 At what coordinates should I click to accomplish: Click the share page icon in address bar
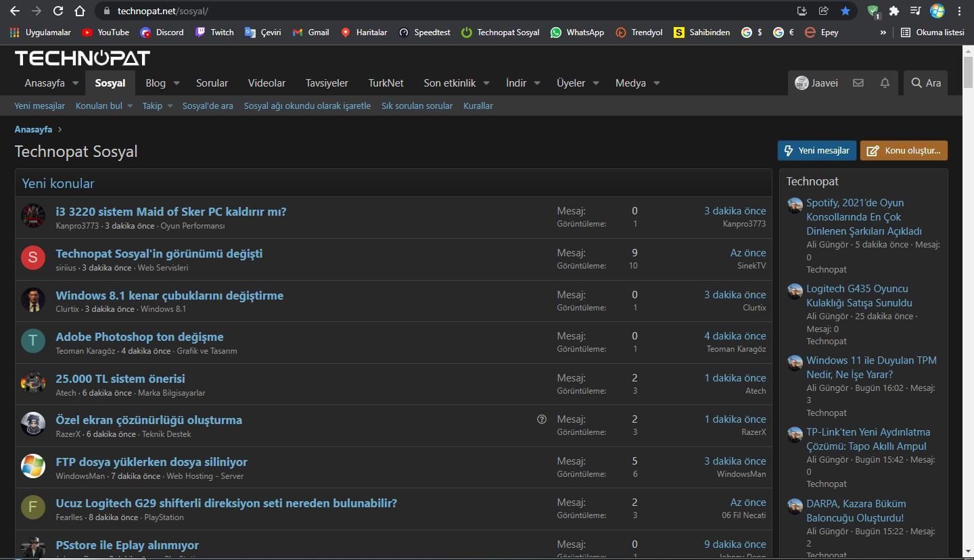(x=824, y=11)
